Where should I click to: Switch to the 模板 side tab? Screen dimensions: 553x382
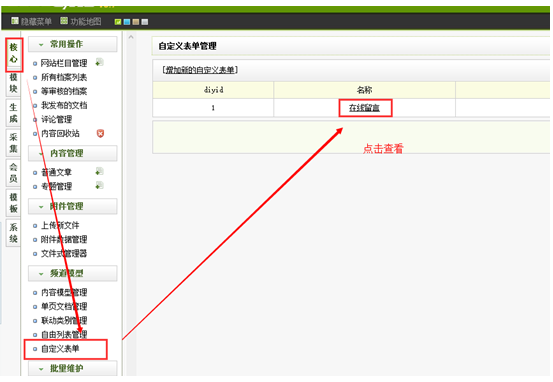pos(13,203)
